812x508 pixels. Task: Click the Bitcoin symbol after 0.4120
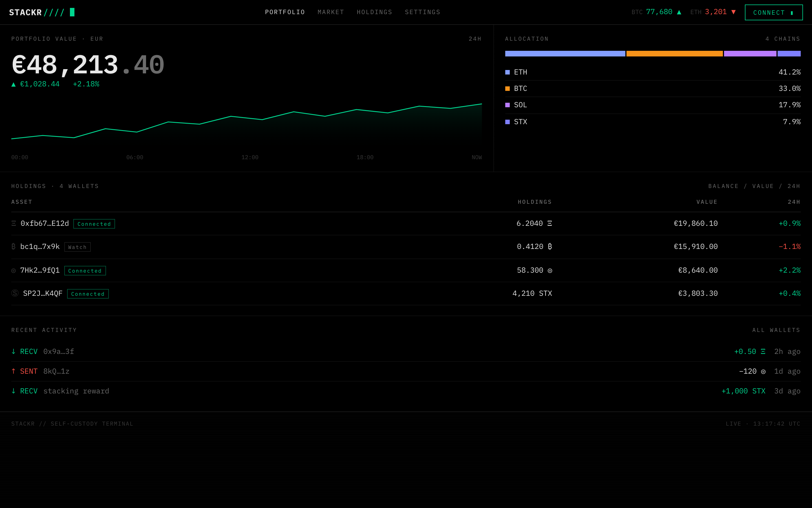click(550, 247)
